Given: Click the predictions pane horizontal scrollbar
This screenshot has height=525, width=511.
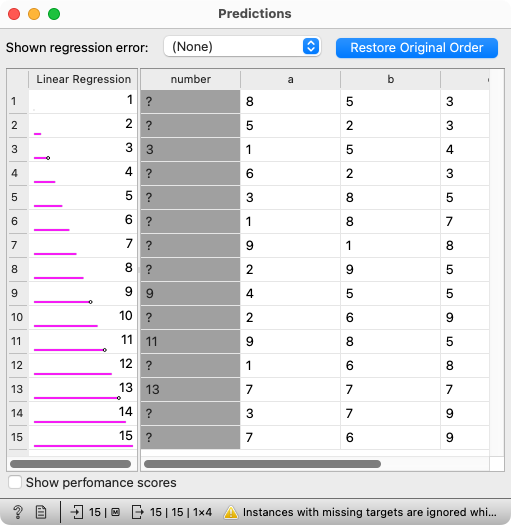Looking at the screenshot, I should pos(70,464).
